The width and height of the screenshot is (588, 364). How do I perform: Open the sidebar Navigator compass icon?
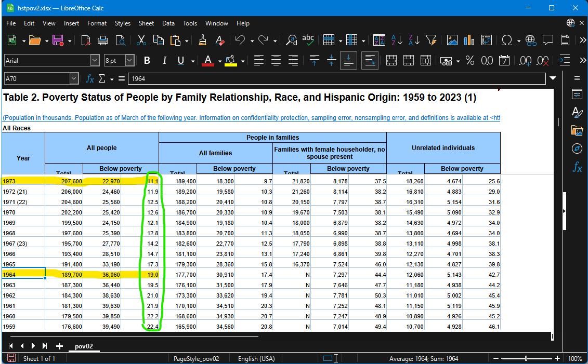pyautogui.click(x=577, y=149)
